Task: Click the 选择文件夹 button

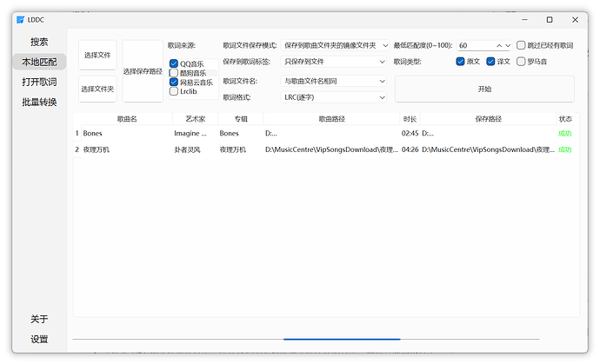Action: (97, 89)
